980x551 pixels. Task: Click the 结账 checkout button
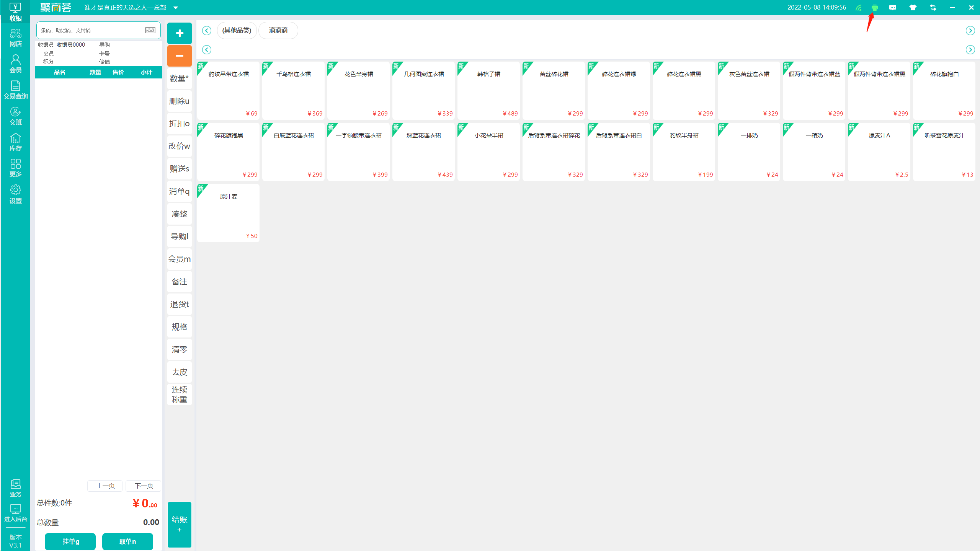(x=179, y=524)
